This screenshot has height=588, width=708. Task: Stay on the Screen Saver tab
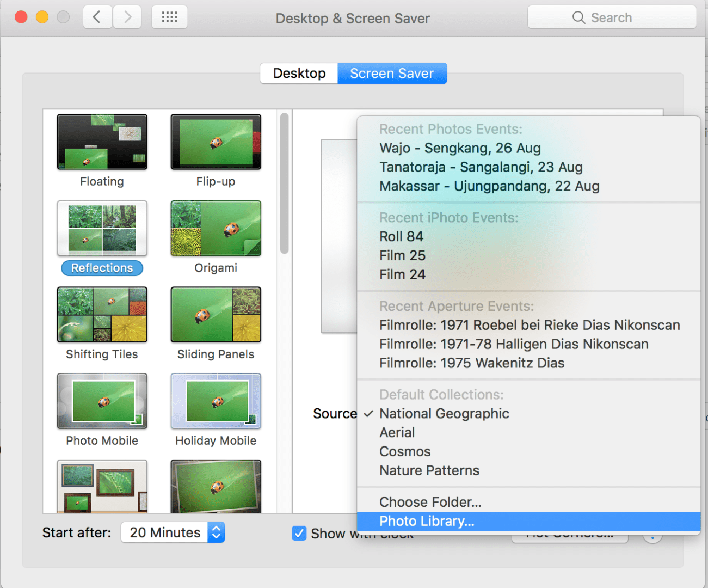tap(392, 73)
